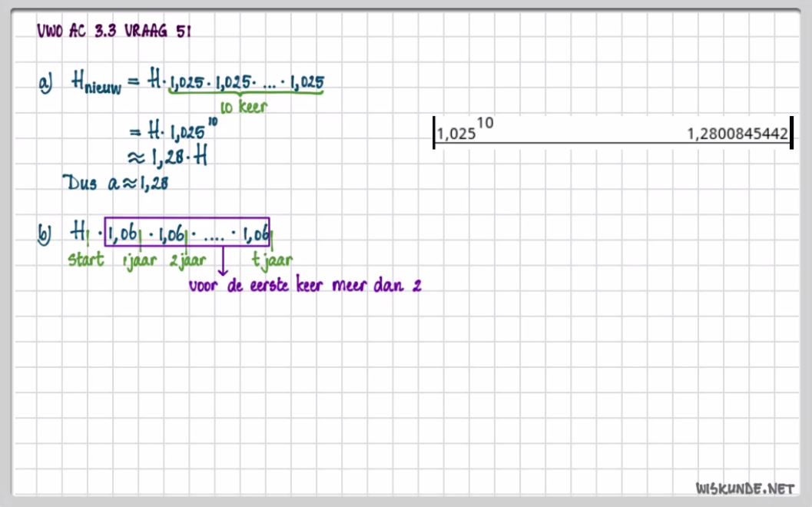Click the green brace under the 1,025 factors
This screenshot has height=507, width=812.
[x=245, y=94]
